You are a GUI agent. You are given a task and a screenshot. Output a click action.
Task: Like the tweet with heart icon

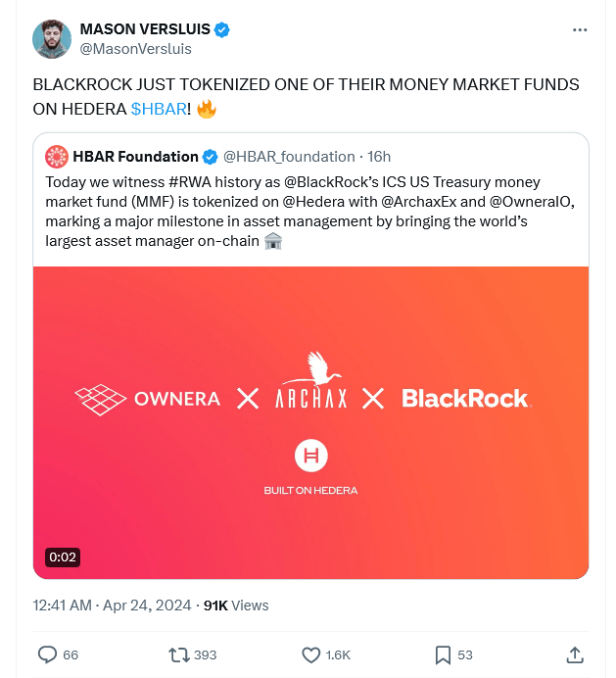pyautogui.click(x=311, y=654)
